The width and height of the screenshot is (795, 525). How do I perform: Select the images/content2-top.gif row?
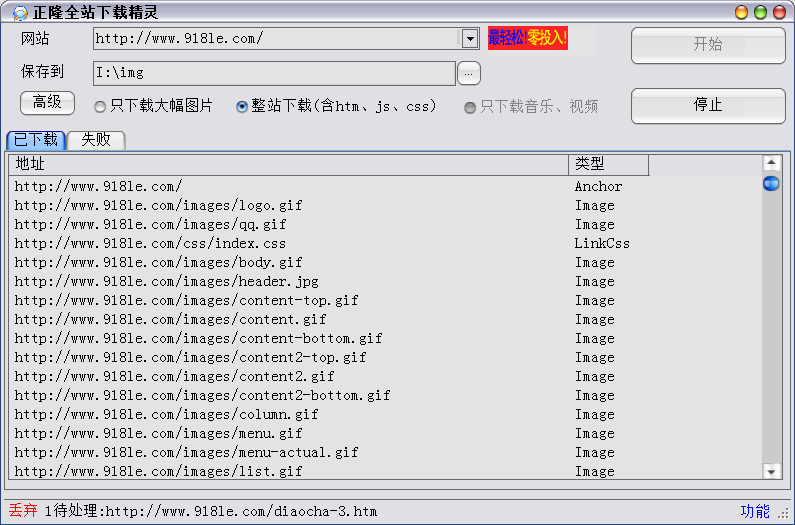[x=385, y=358]
